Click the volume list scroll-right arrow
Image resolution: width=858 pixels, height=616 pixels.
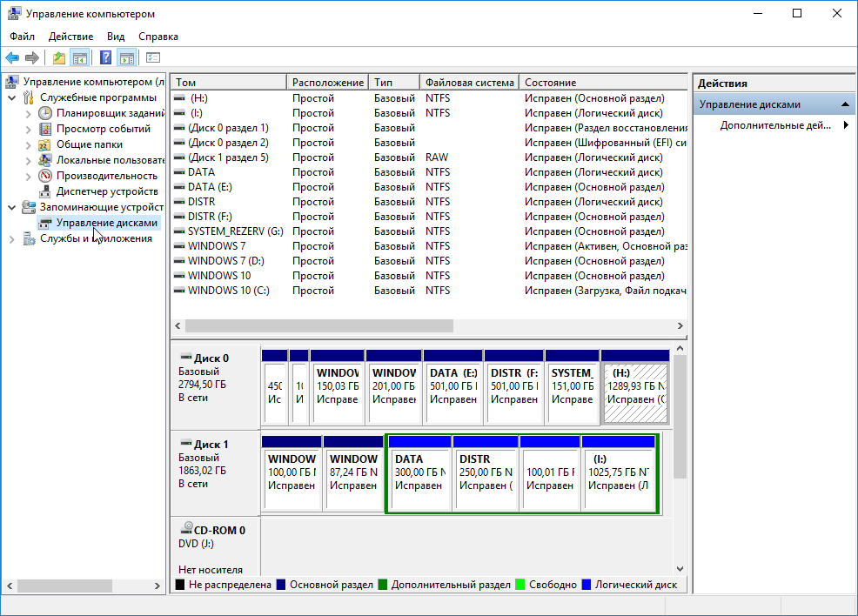(680, 326)
